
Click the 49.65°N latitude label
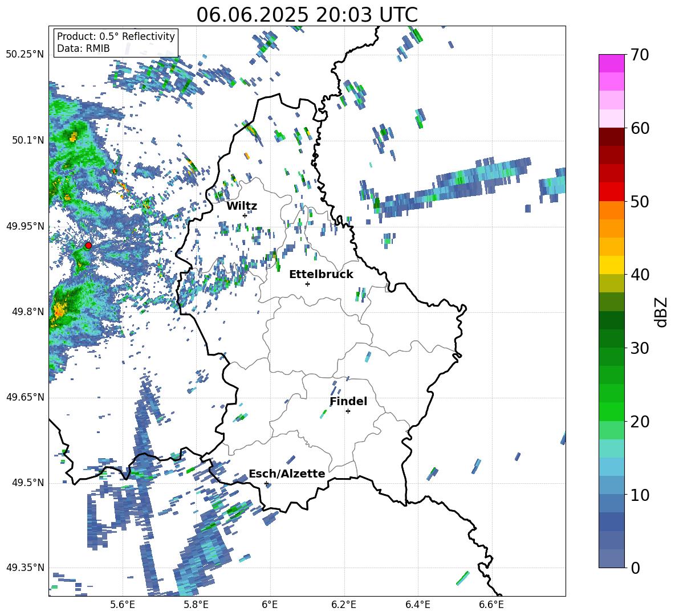[25, 397]
